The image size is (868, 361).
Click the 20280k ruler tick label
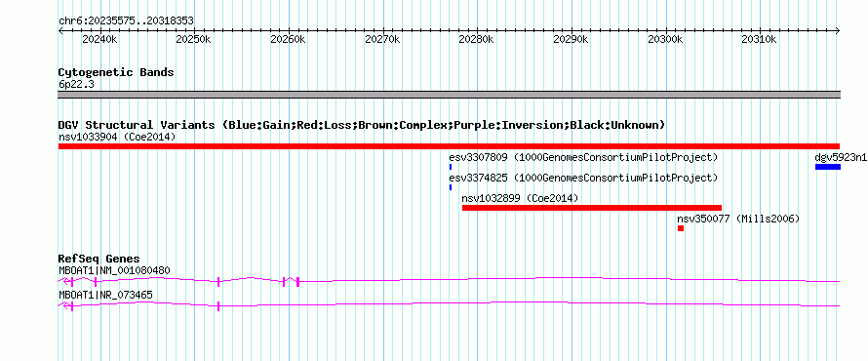(477, 40)
